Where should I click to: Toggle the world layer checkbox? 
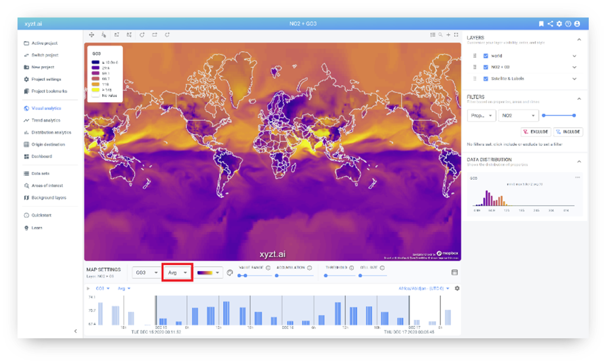coord(485,56)
